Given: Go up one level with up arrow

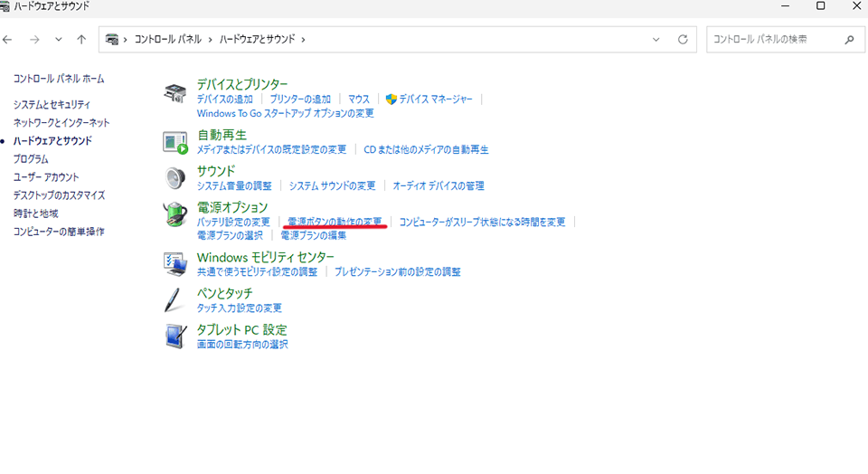Looking at the screenshot, I should [x=81, y=40].
